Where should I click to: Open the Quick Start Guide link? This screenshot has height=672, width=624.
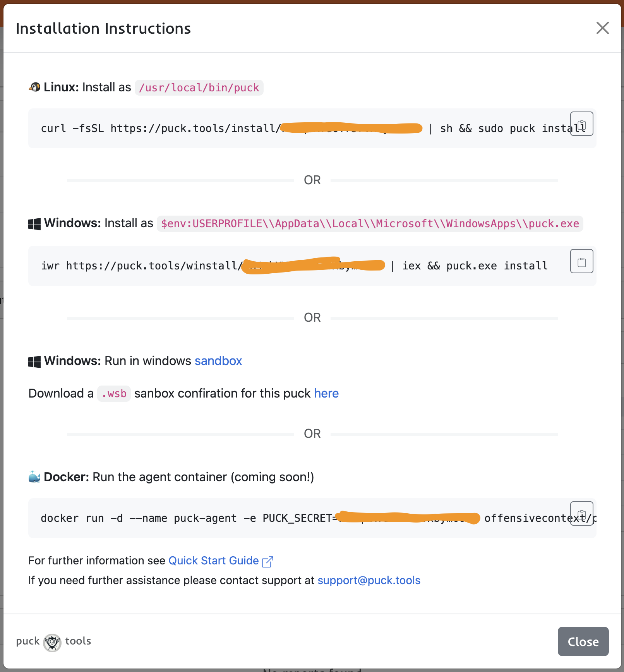[x=213, y=561]
